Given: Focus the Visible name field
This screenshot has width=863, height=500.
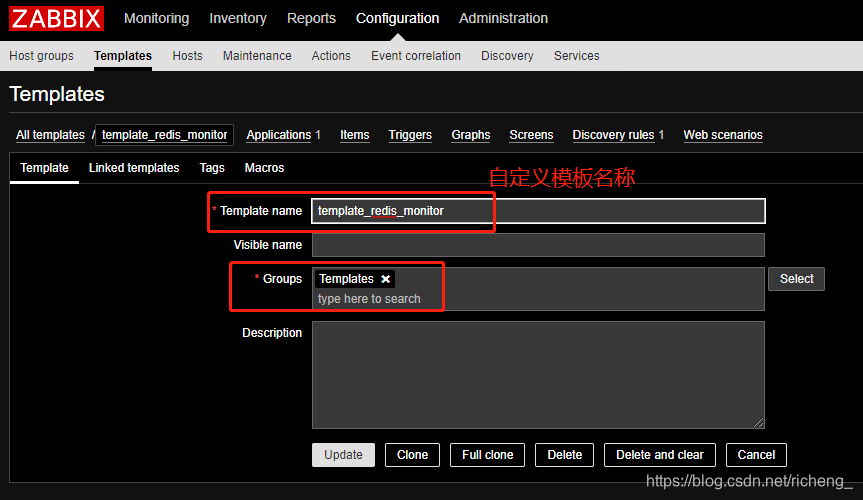Looking at the screenshot, I should pos(538,245).
